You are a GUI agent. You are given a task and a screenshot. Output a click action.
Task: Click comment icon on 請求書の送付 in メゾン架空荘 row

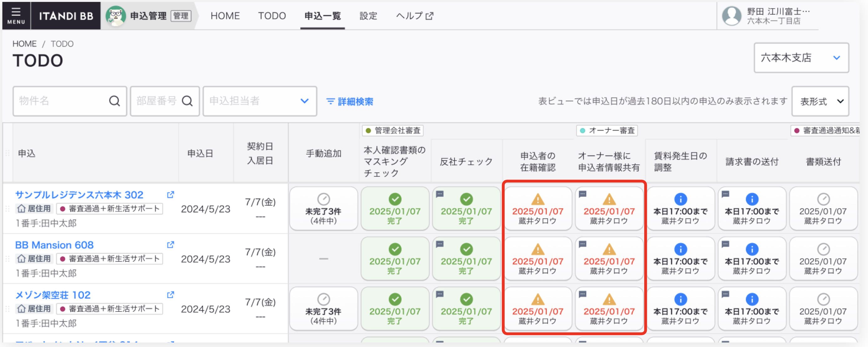[x=725, y=294]
